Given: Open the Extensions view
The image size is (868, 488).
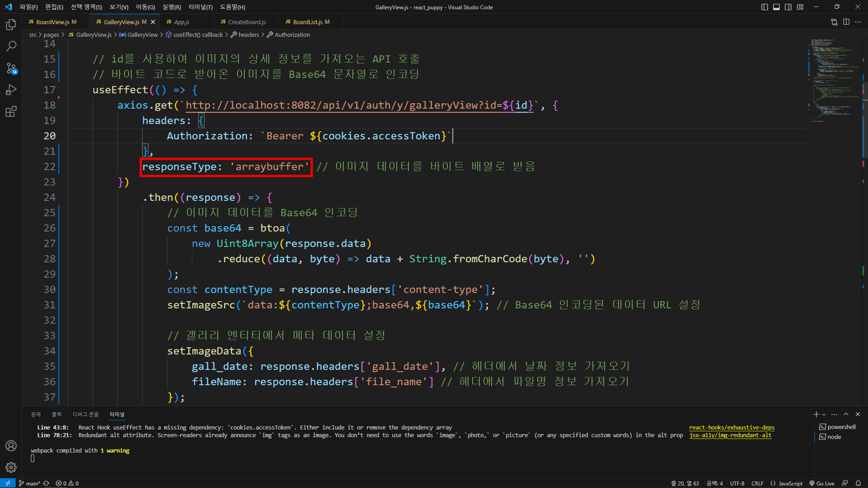Looking at the screenshot, I should click(11, 111).
